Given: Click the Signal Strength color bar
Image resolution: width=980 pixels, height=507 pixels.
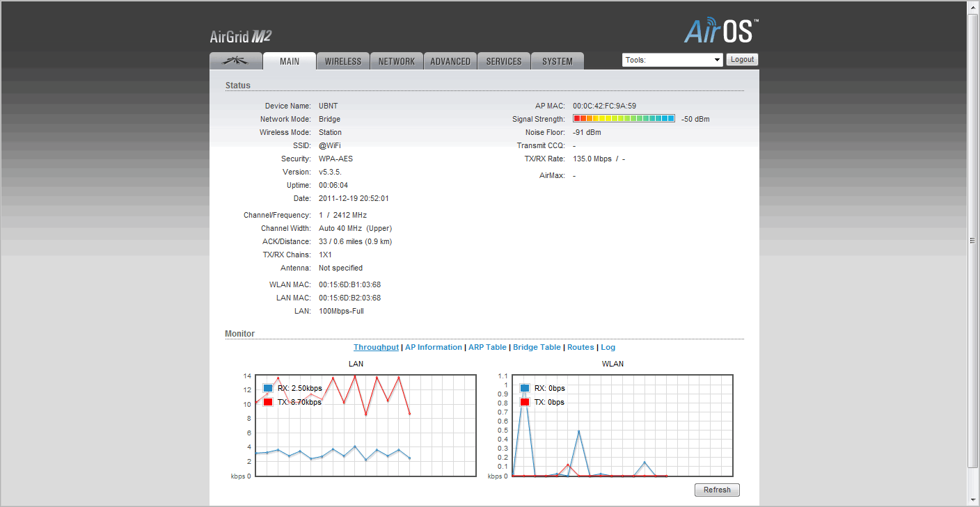Looking at the screenshot, I should point(624,119).
